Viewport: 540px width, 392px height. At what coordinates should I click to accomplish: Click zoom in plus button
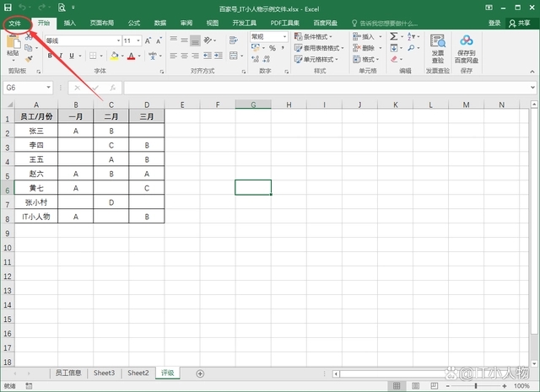[x=505, y=386]
